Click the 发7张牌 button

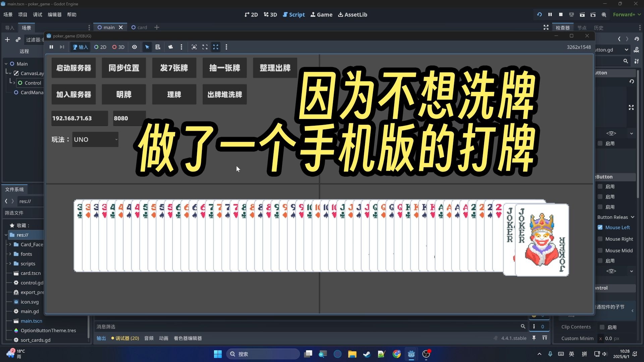pos(174,68)
